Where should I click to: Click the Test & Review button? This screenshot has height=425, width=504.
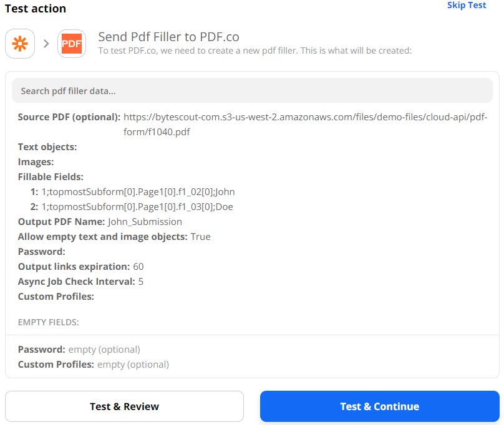tap(124, 406)
